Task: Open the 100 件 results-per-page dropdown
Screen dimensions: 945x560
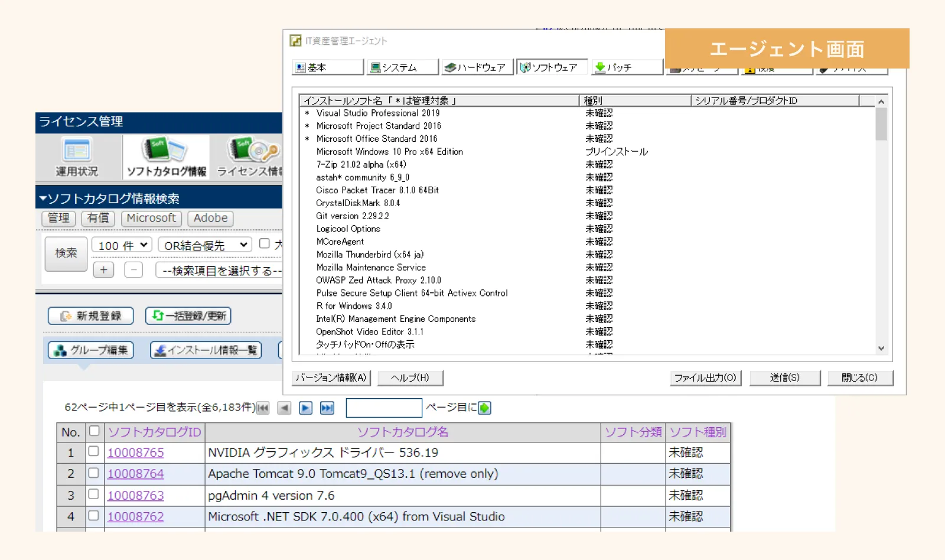Action: click(122, 245)
